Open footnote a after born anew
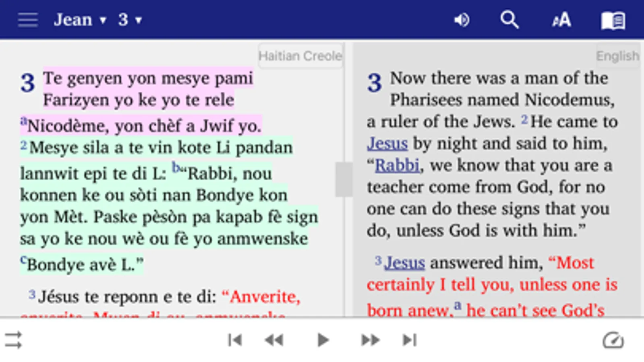 (x=458, y=306)
